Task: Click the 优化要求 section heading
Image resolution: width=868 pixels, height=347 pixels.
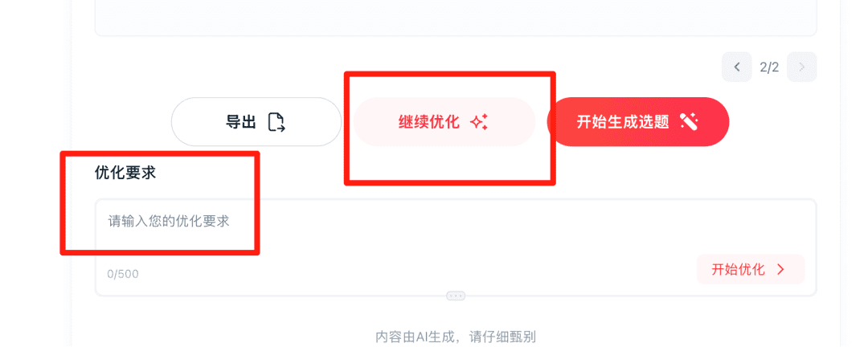Action: [x=125, y=173]
